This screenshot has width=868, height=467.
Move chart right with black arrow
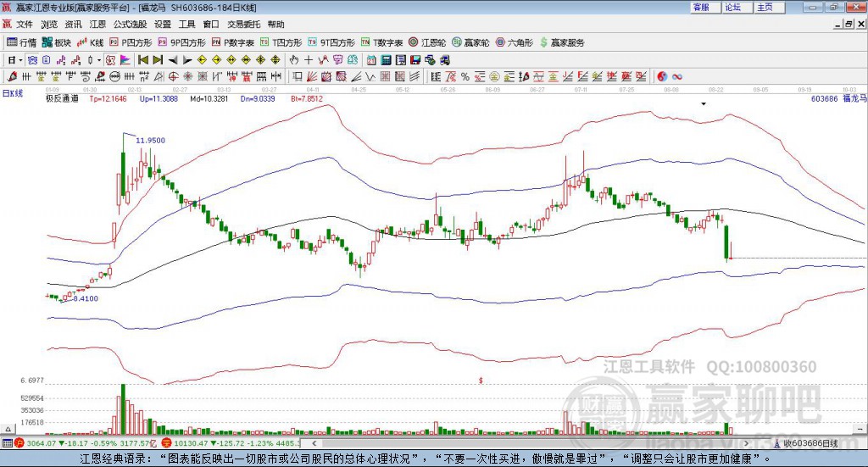pos(187,60)
